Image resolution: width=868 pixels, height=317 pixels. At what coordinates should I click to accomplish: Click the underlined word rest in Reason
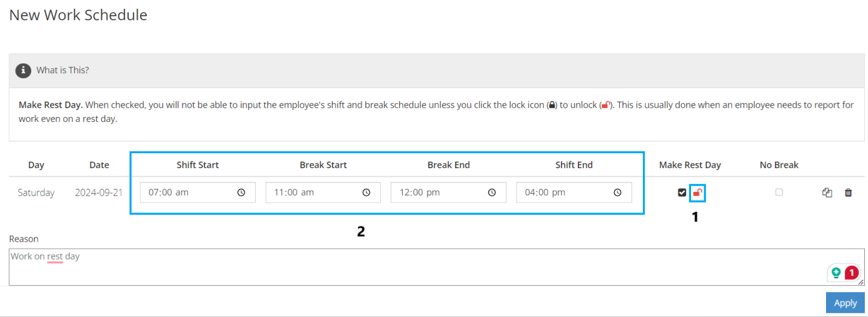[x=55, y=256]
